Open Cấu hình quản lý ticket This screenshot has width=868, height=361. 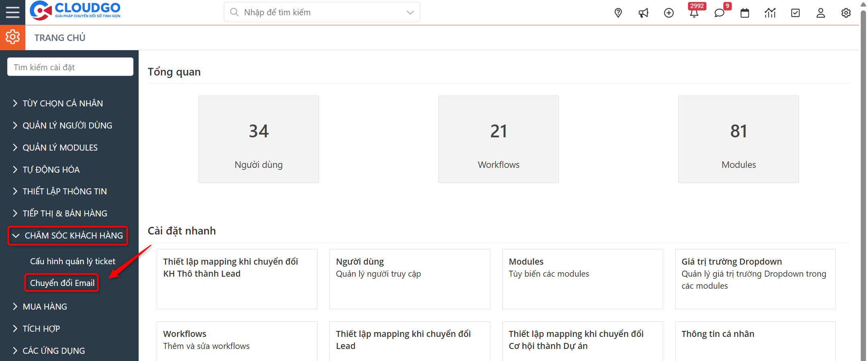pos(72,261)
